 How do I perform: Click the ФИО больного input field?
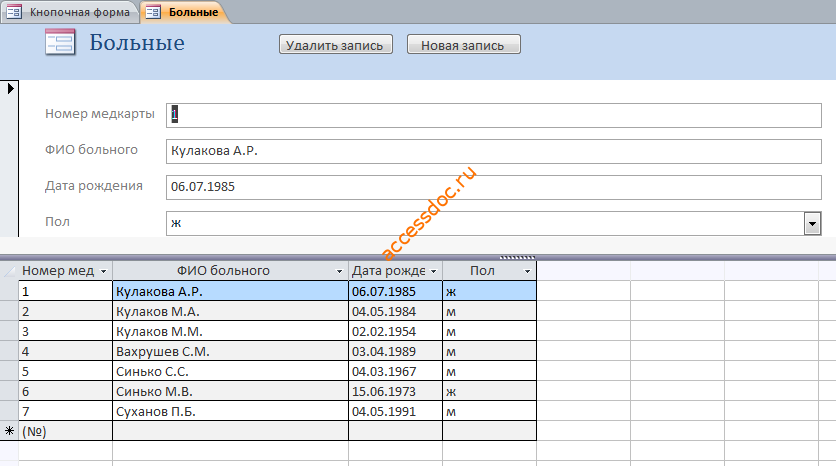[x=493, y=151]
